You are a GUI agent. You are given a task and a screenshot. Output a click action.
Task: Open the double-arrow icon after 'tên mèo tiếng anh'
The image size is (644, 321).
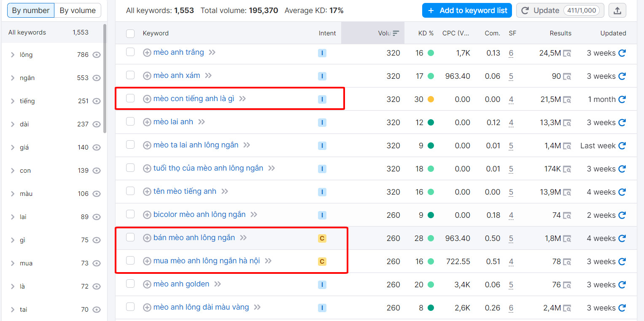(x=226, y=191)
